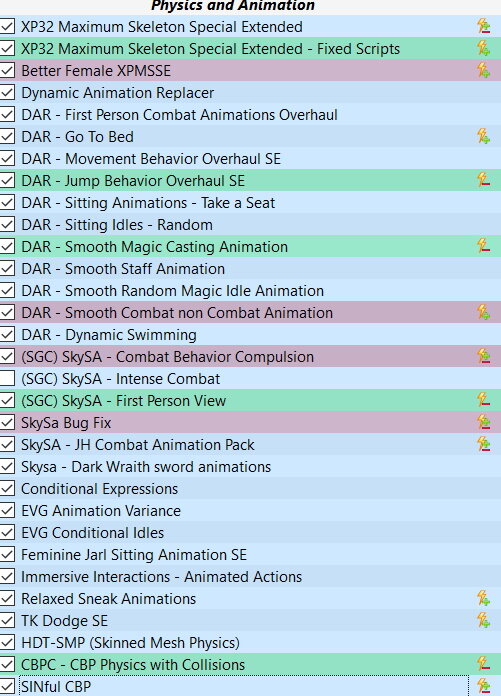Select 'HDT-SMP (Skinned Mesh Physics)' name
Screen dimensions: 501x696
(130, 643)
